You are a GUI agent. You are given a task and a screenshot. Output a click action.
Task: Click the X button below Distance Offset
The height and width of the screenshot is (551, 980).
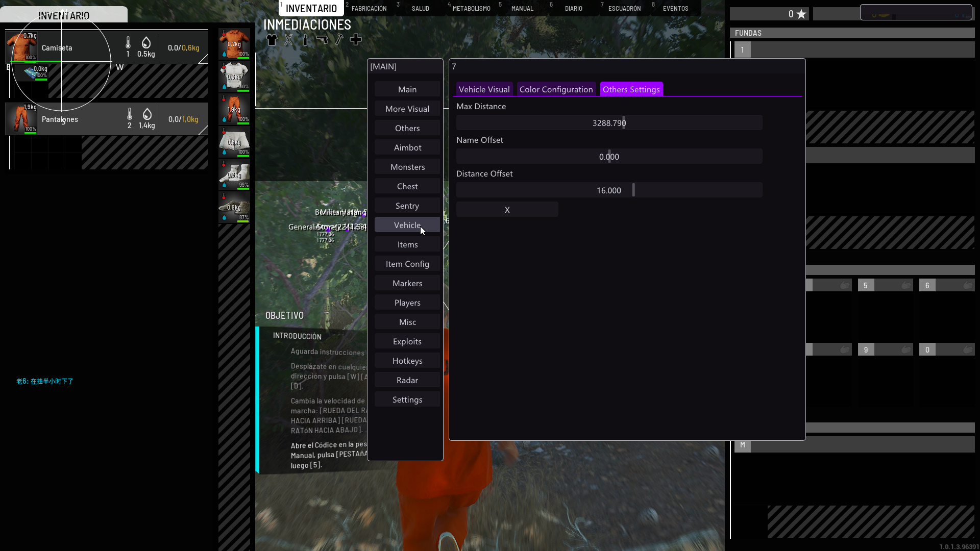[x=507, y=210]
